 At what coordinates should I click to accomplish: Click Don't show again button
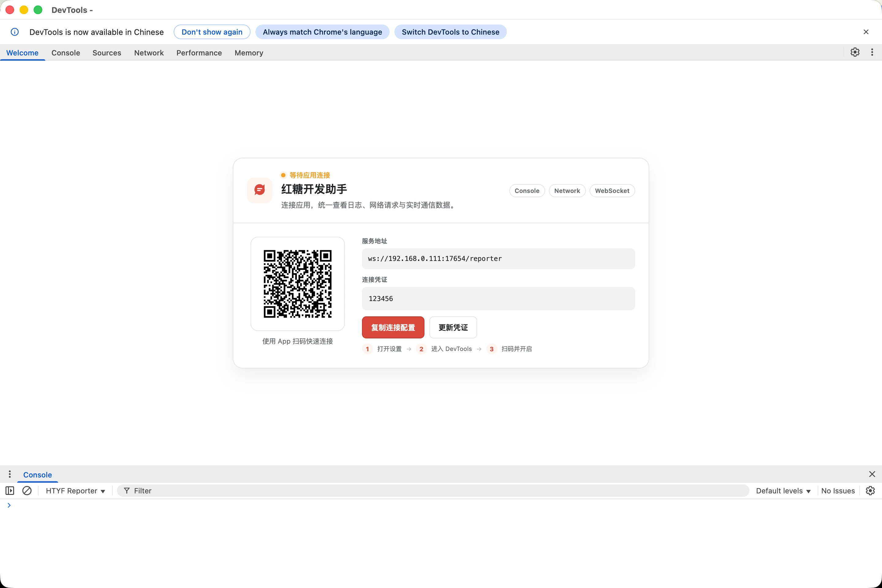pos(212,32)
